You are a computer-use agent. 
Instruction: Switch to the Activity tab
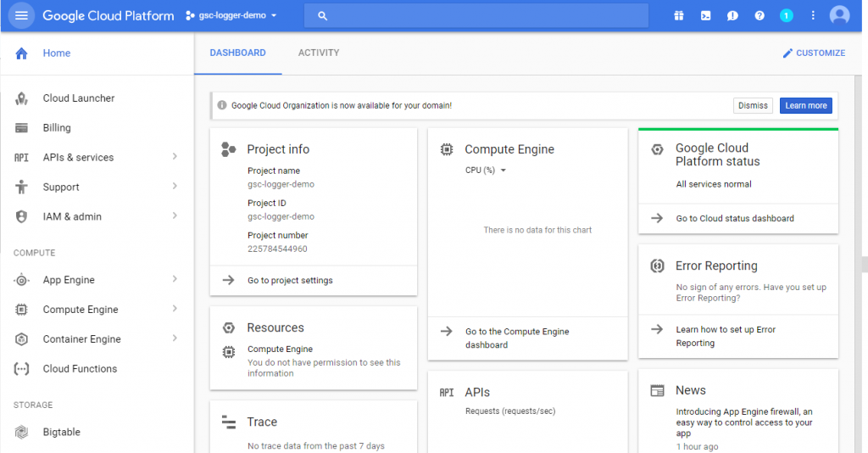(x=319, y=53)
